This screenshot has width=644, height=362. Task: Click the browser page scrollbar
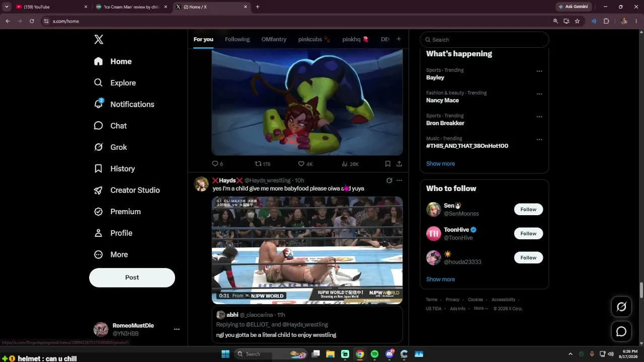pyautogui.click(x=641, y=290)
